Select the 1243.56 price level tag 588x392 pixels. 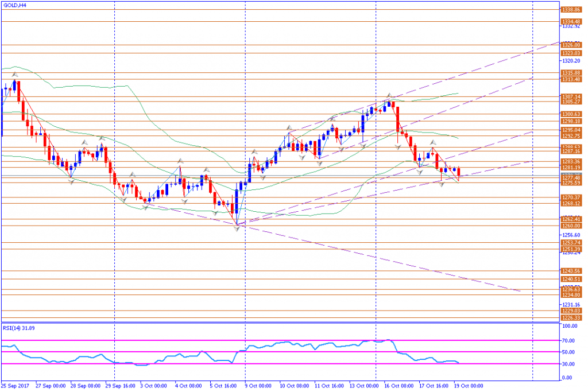pyautogui.click(x=571, y=270)
